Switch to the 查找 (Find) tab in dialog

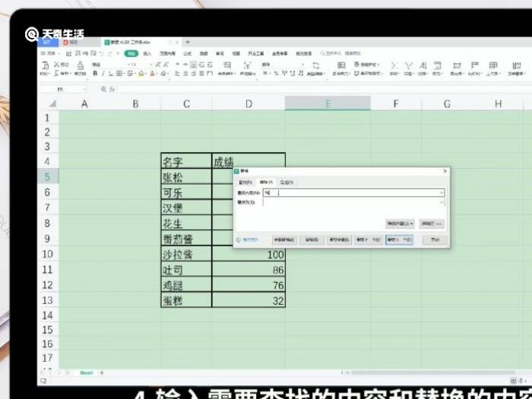tap(245, 182)
